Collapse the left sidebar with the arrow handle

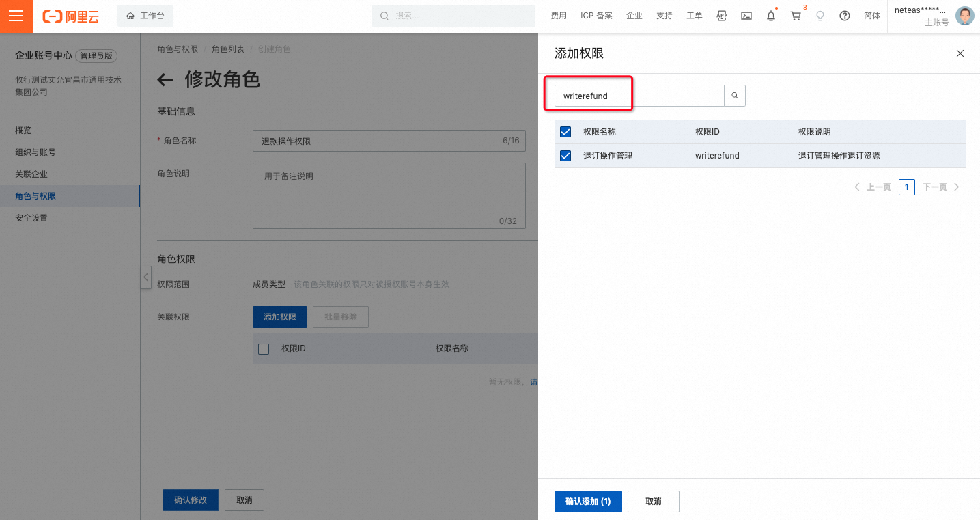pos(146,277)
